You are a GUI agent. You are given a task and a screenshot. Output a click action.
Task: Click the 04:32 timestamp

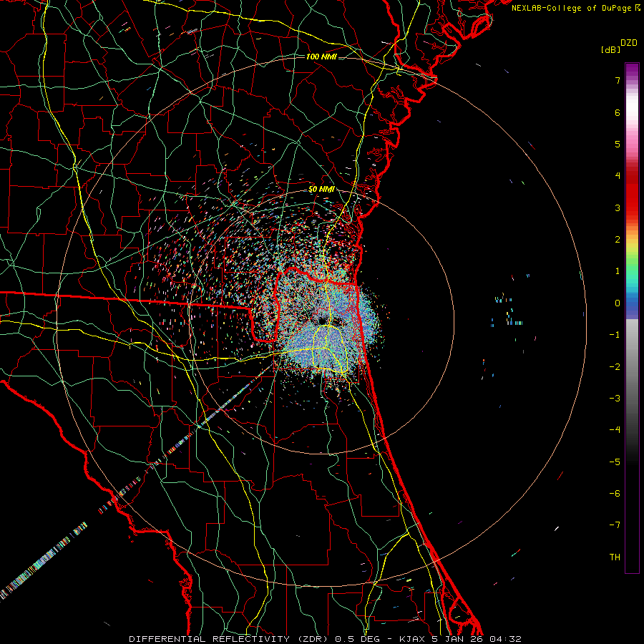506,639
